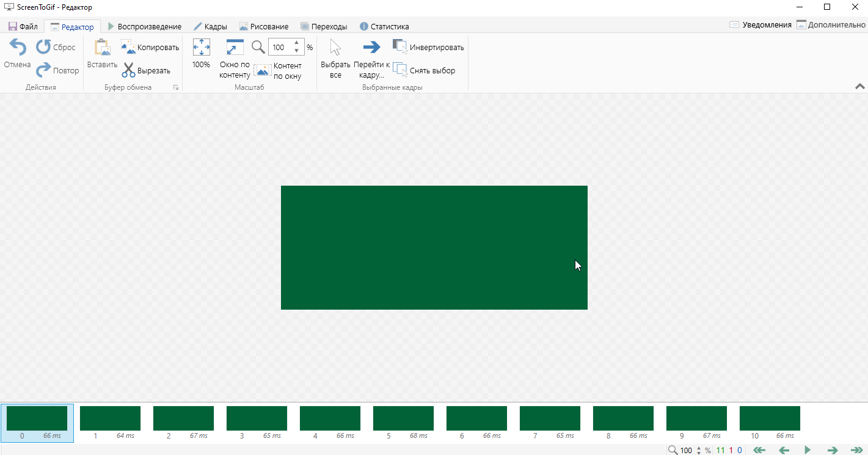Screen dimensions: 868x455
Task: Click the status bar zoom value 100
Action: coord(687,450)
